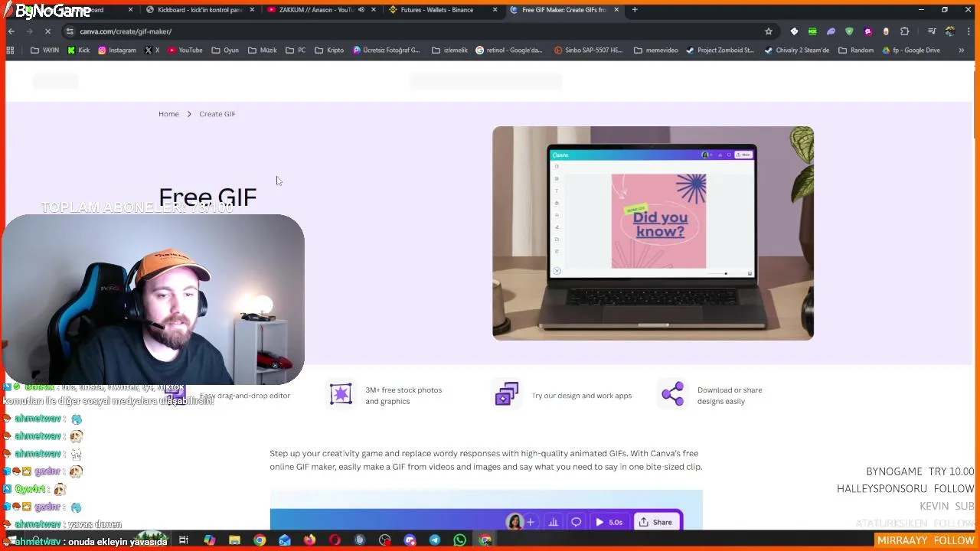Click the laptop Did you know hero image
Image resolution: width=980 pixels, height=551 pixels.
coord(653,233)
